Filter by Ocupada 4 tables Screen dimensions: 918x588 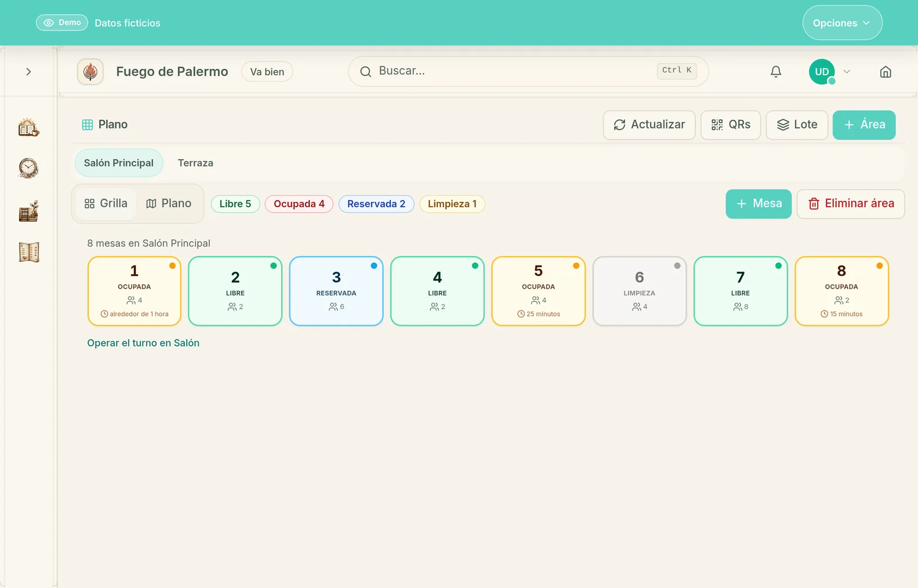(299, 204)
